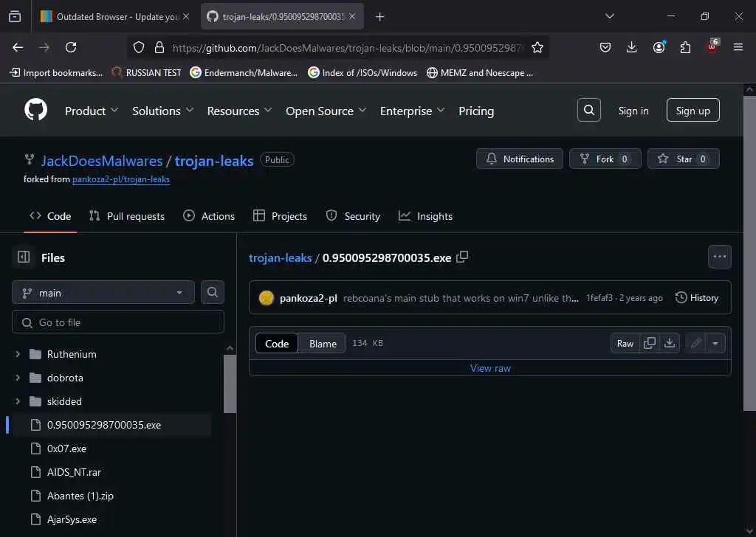Viewport: 756px width, 537px height.
Task: Search files with the magnifier icon
Action: [x=213, y=292]
